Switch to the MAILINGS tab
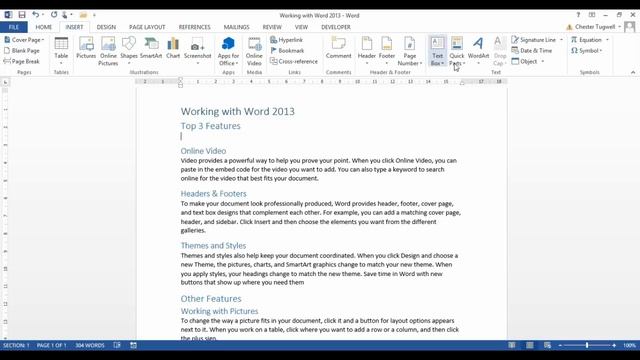The width and height of the screenshot is (640, 360). click(x=236, y=27)
